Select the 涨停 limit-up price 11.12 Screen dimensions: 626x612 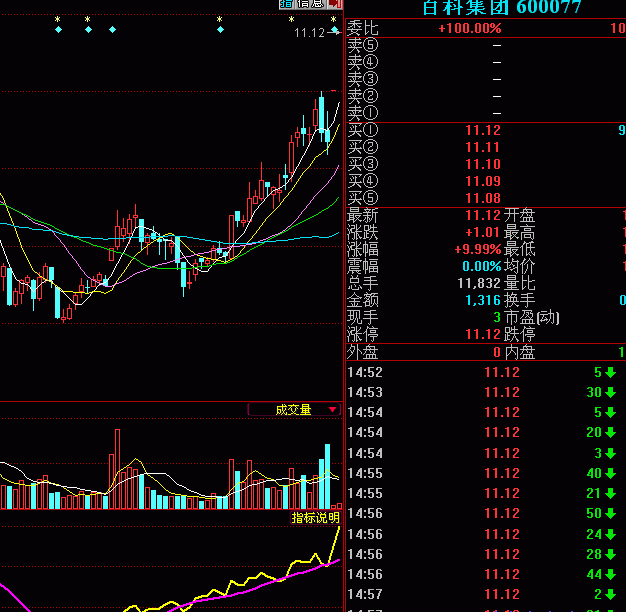[x=483, y=334]
